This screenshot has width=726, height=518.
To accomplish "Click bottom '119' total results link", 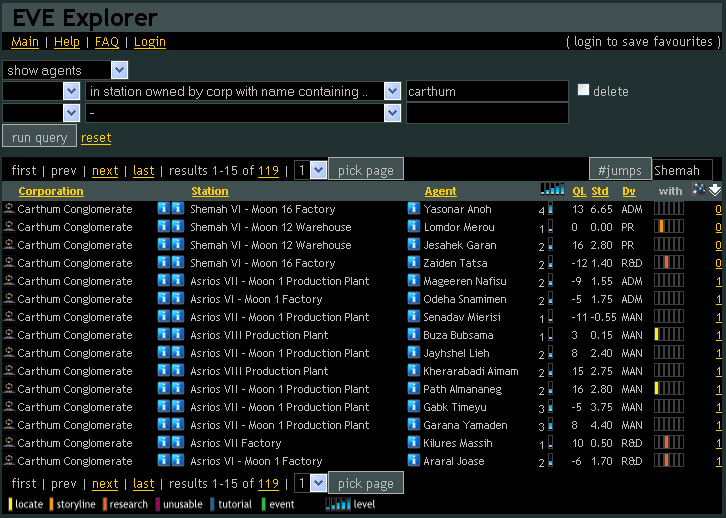I will [x=269, y=484].
